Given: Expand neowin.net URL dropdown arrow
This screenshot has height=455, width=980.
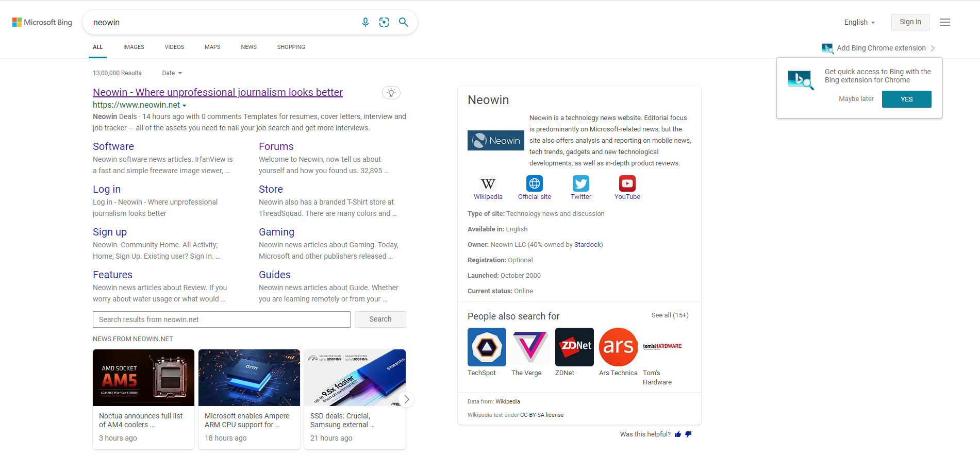Looking at the screenshot, I should 185,106.
